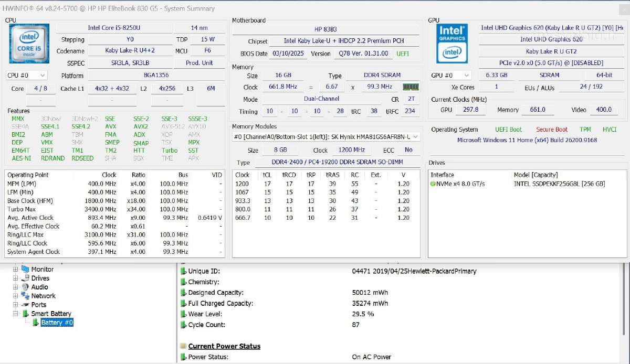Open the CPU #0 selector dropdown

(x=27, y=76)
